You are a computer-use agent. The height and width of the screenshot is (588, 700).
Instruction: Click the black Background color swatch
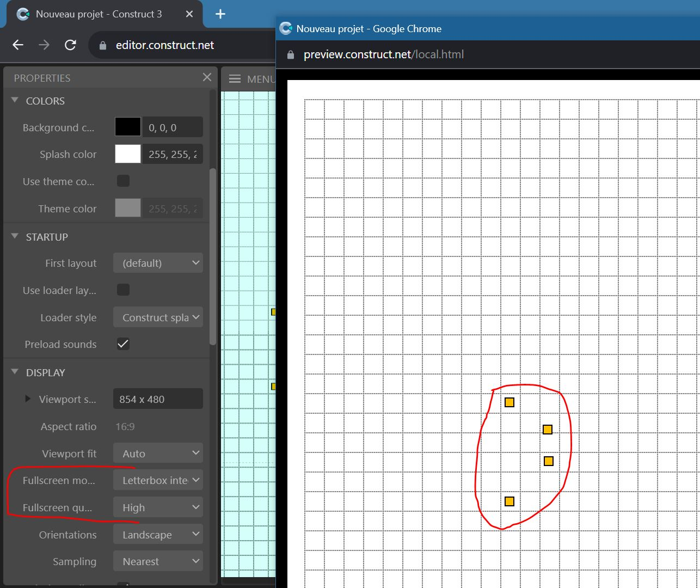coord(128,127)
